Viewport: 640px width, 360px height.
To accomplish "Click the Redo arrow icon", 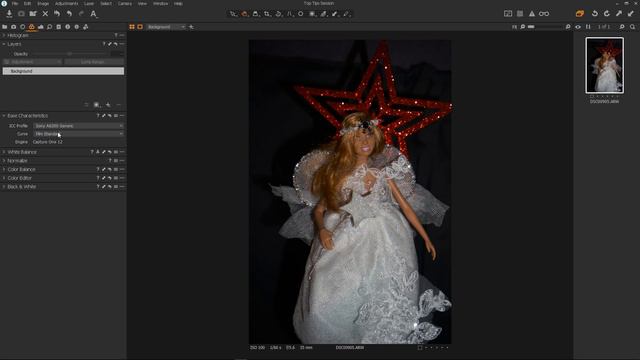I will [81, 14].
